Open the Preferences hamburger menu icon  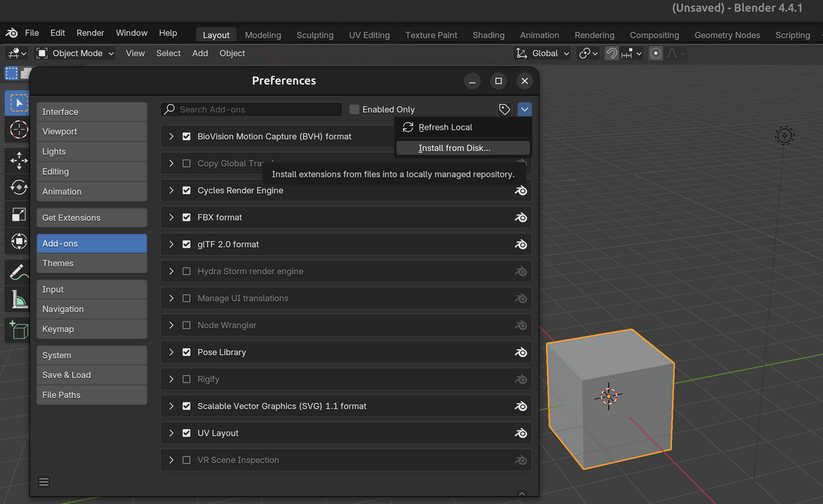pos(44,482)
